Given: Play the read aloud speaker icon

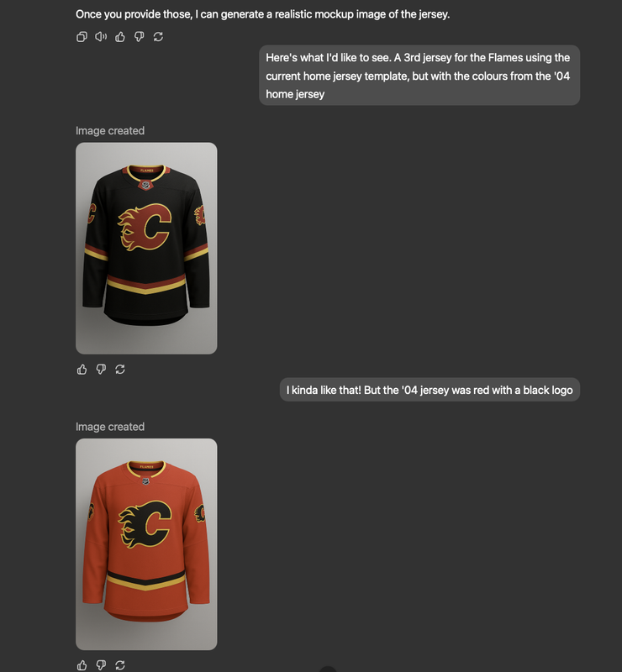Looking at the screenshot, I should coord(101,37).
